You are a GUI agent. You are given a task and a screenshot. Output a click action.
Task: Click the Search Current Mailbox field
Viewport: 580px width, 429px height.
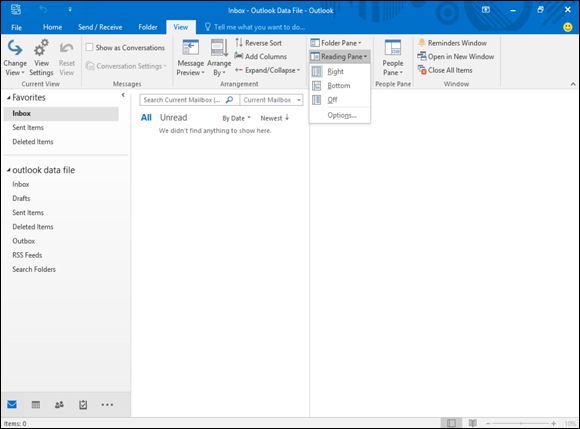pos(182,100)
